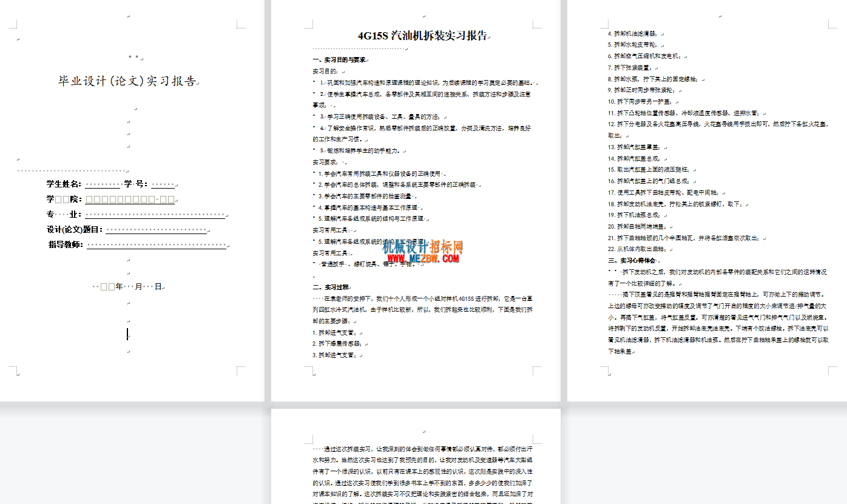The image size is (847, 504).
Task: Click the line starting '2. 使学生掌握汽车总成'
Action: (x=422, y=99)
